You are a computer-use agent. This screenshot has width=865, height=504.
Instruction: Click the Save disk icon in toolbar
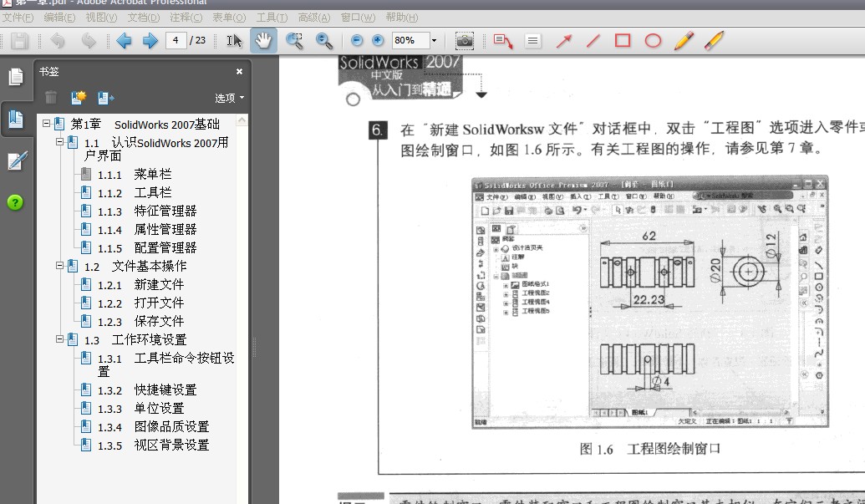[x=19, y=41]
